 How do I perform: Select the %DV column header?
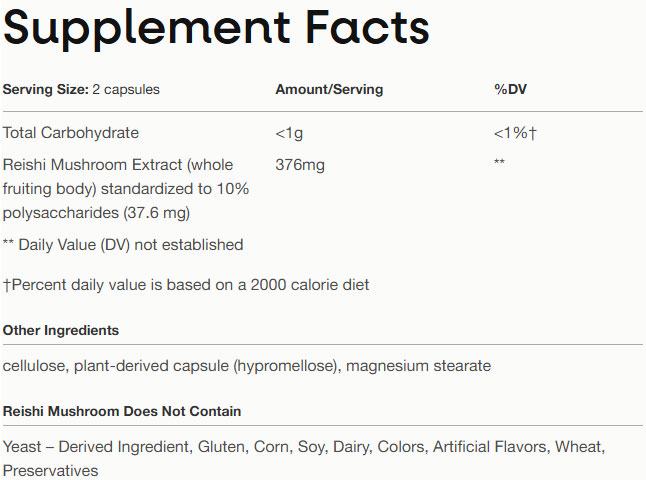coord(510,90)
